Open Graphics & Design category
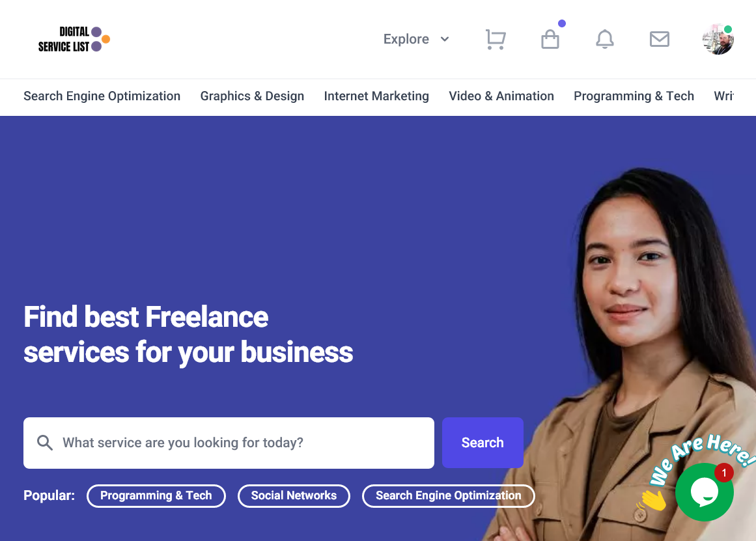This screenshot has height=541, width=756. [252, 96]
